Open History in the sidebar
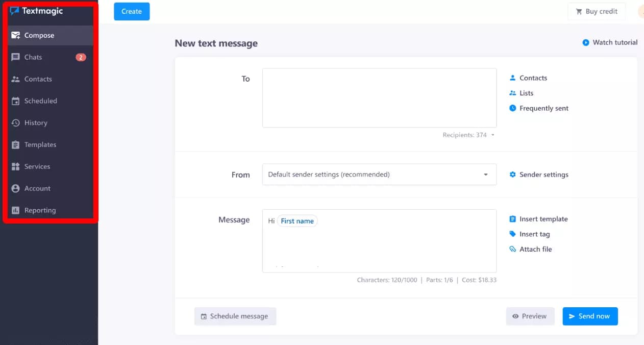Screen dimensions: 644x345 (x=49, y=123)
